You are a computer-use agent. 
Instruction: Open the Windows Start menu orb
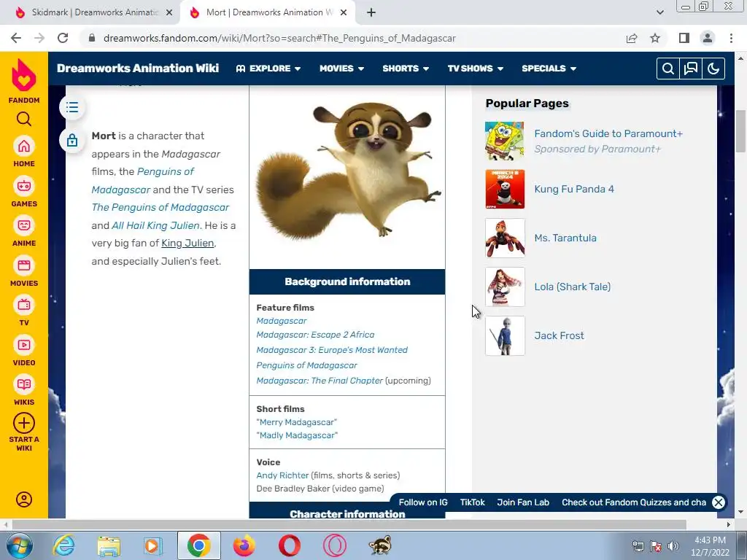[x=20, y=545]
